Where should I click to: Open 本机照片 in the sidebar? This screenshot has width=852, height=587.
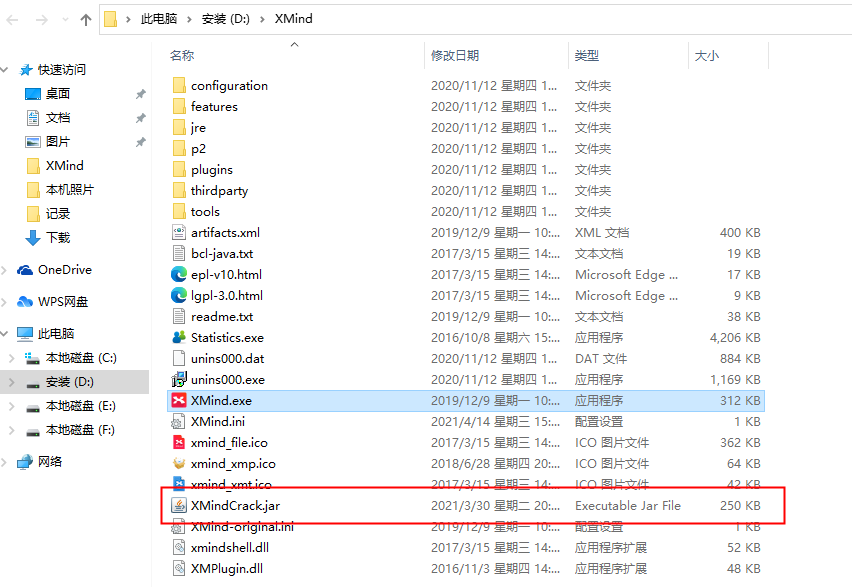70,190
